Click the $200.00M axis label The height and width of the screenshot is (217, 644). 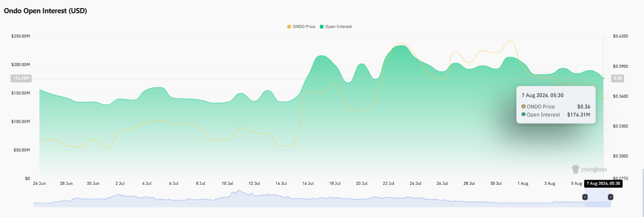coord(20,64)
